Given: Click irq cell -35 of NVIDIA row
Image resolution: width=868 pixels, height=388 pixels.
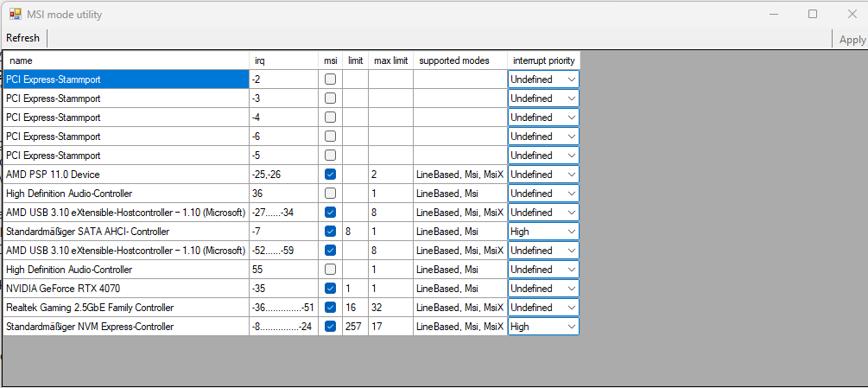Looking at the screenshot, I should [283, 289].
